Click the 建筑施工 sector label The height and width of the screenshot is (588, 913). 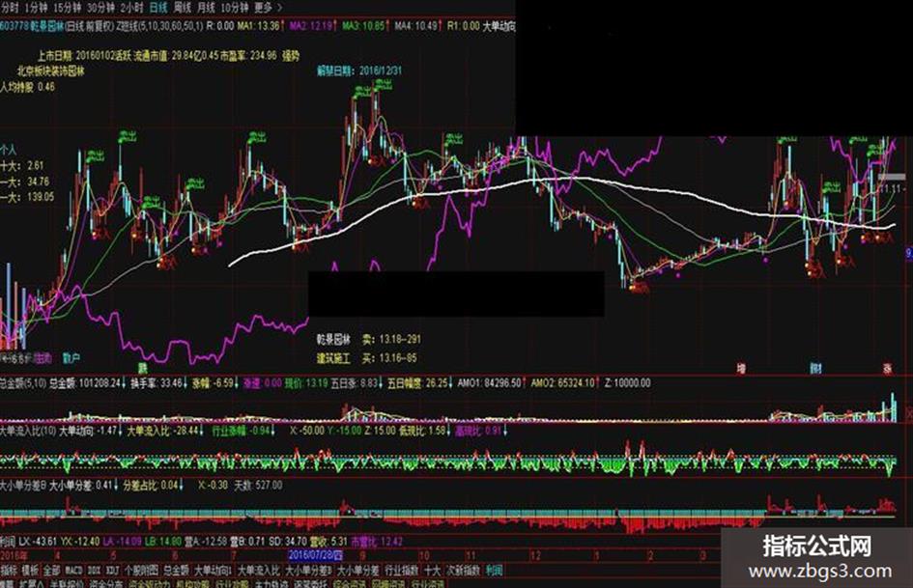click(333, 357)
